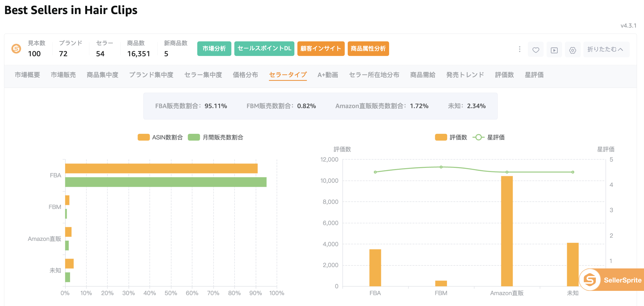
Task: Click the FBA review count column
Action: (375, 268)
